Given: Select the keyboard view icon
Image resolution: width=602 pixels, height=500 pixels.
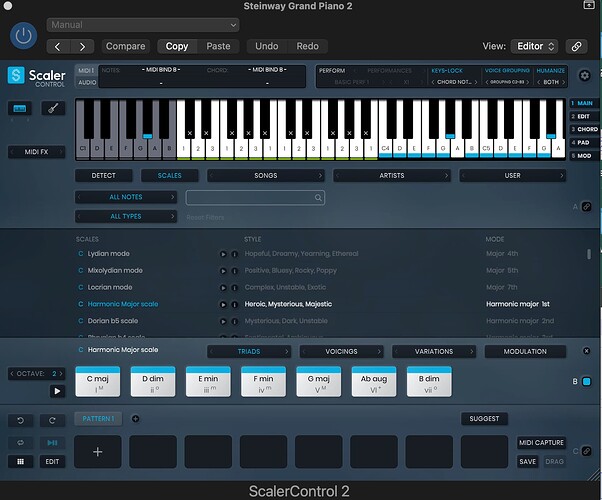Looking at the screenshot, I should pos(20,108).
